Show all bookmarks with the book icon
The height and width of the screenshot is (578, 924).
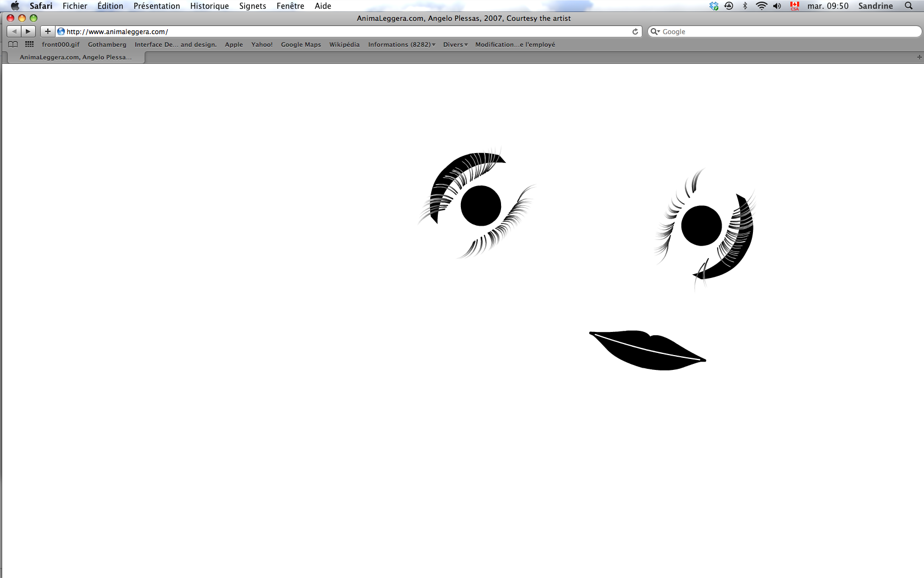tap(13, 45)
